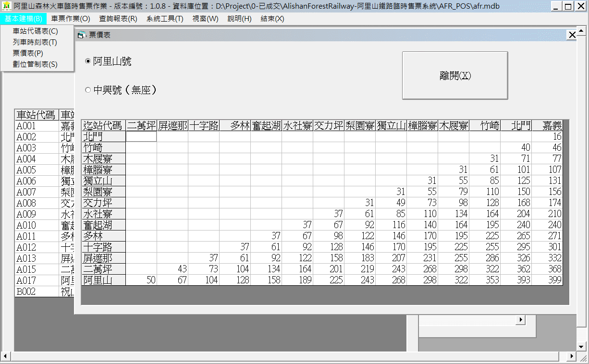Viewport: 589px width, 364px height.
Task: Open the 說明(H) menu
Action: [239, 19]
